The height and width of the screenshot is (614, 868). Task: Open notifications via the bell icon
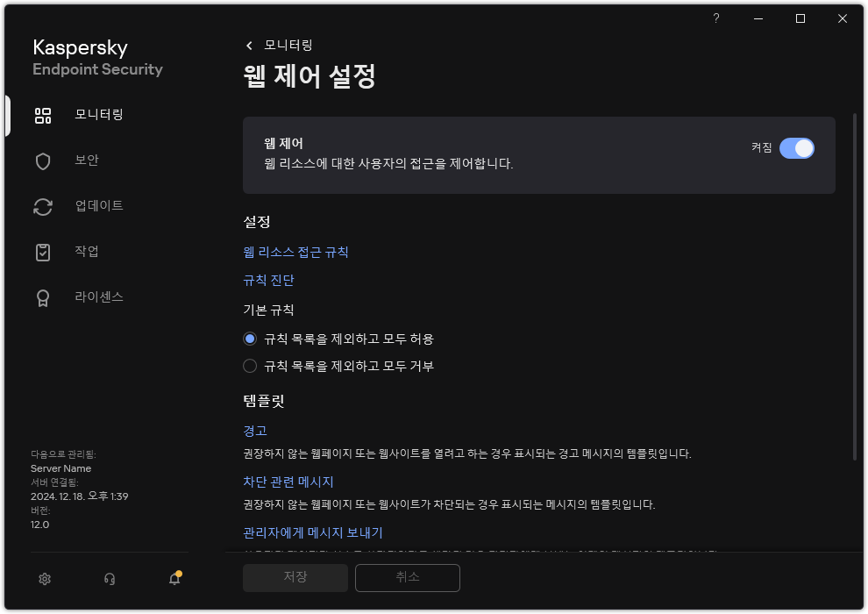(x=174, y=579)
